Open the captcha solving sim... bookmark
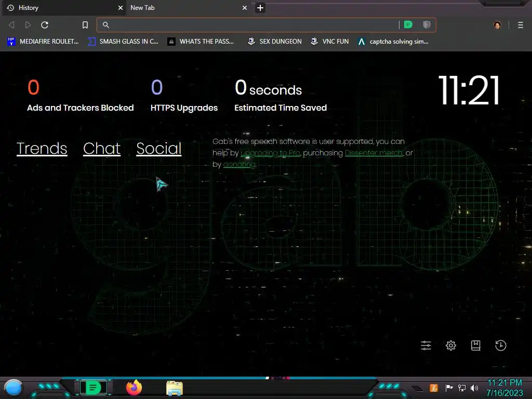The height and width of the screenshot is (399, 532). [393, 42]
